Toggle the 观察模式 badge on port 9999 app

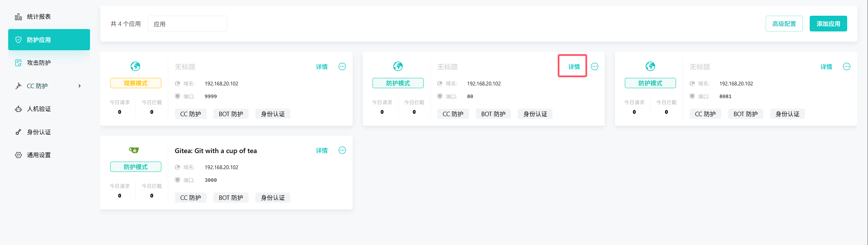coord(135,83)
